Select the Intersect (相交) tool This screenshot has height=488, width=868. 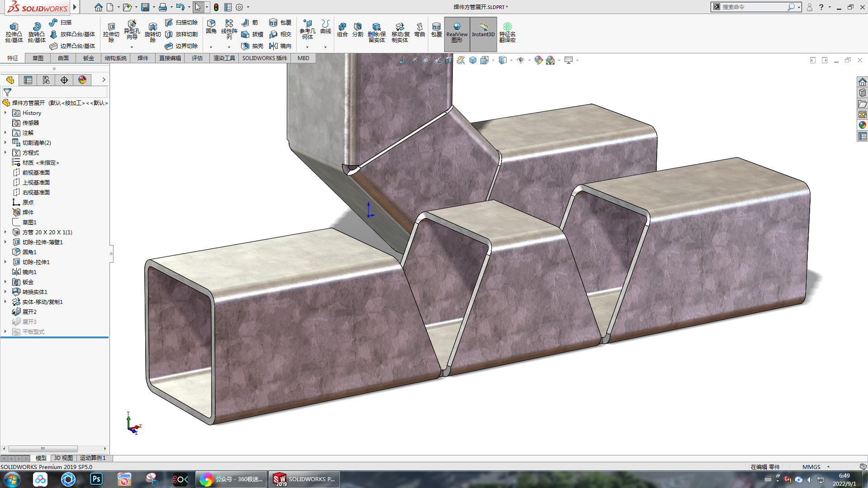point(280,34)
